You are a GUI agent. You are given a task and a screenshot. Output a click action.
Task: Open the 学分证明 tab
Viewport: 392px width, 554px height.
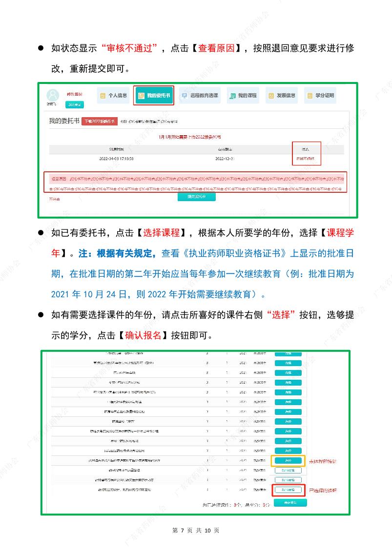pyautogui.click(x=321, y=95)
